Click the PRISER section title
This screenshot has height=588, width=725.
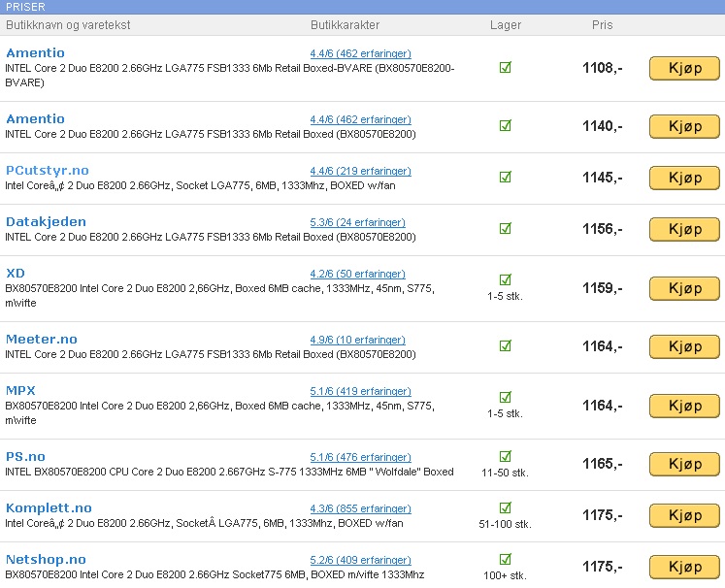coord(25,7)
